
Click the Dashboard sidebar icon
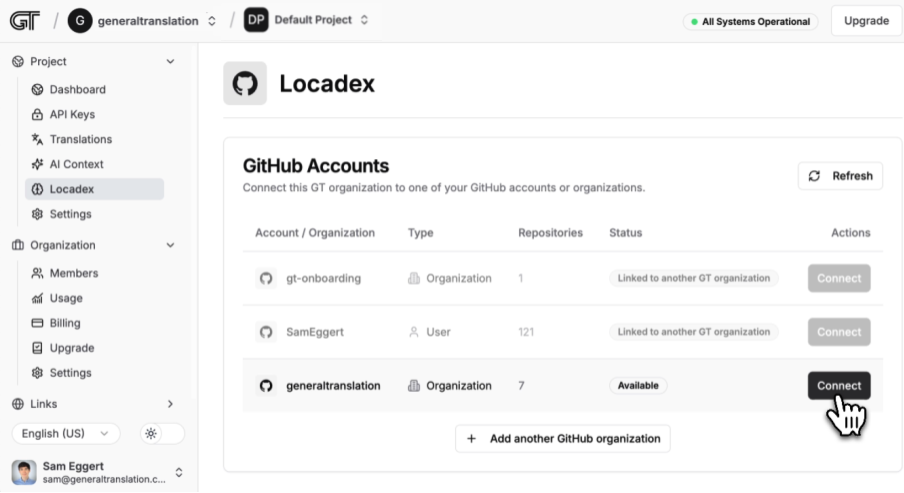click(x=38, y=90)
